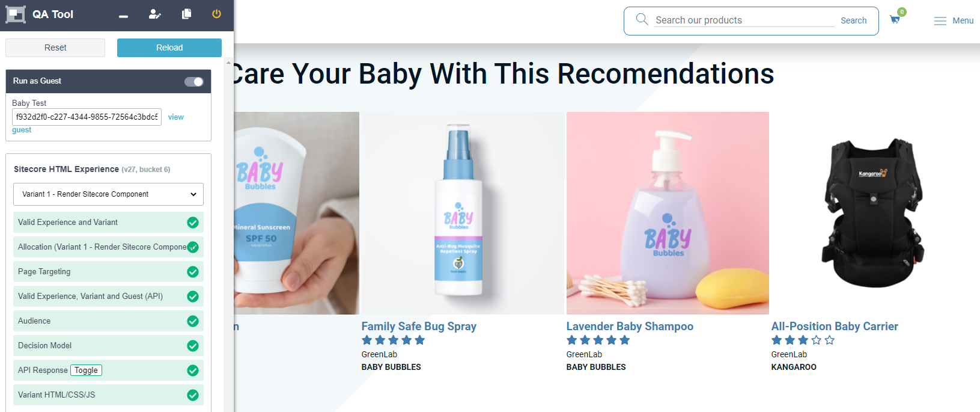Open the view guest link

pos(176,117)
